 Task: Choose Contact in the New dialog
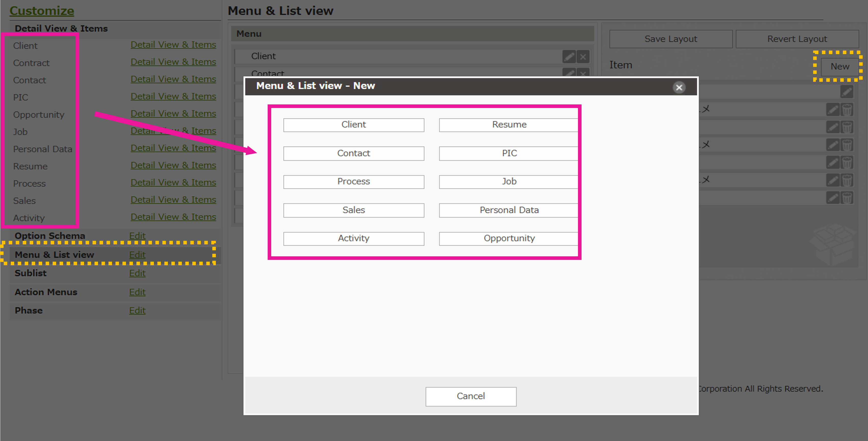tap(353, 153)
